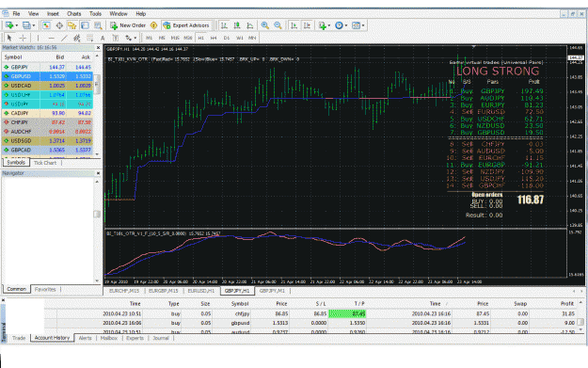
Task: Select the Horizontal Line tool
Action: tap(52, 38)
